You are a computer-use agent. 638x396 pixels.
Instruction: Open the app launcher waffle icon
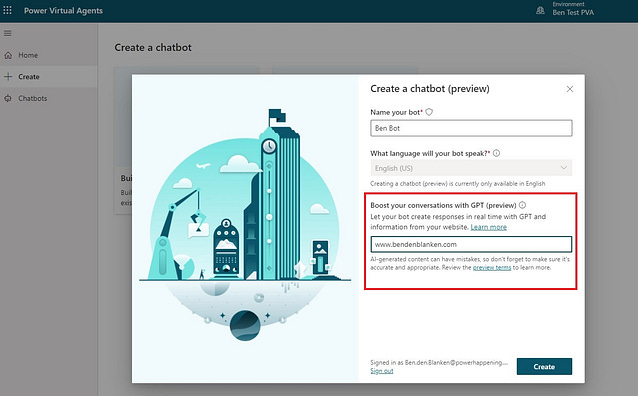click(x=7, y=10)
